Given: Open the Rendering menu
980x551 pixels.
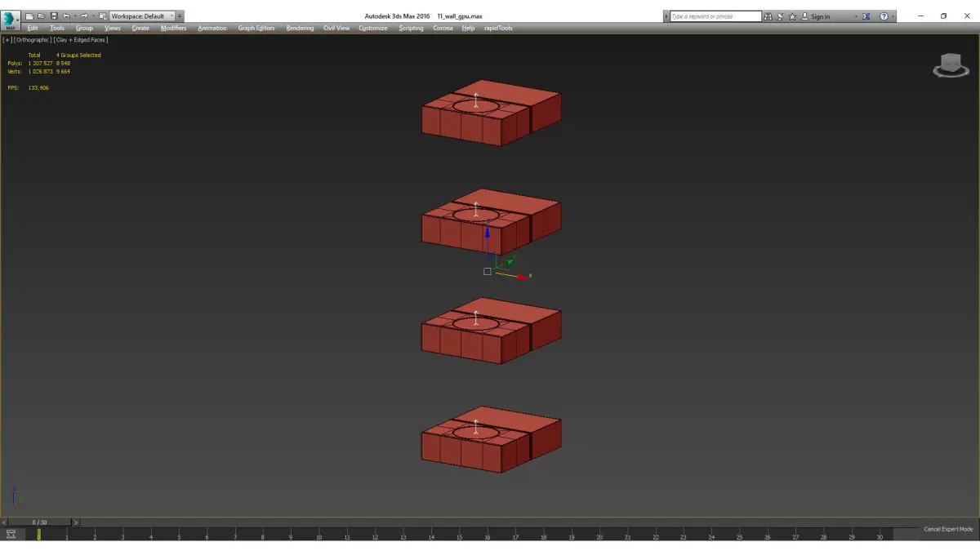Looking at the screenshot, I should pyautogui.click(x=300, y=28).
